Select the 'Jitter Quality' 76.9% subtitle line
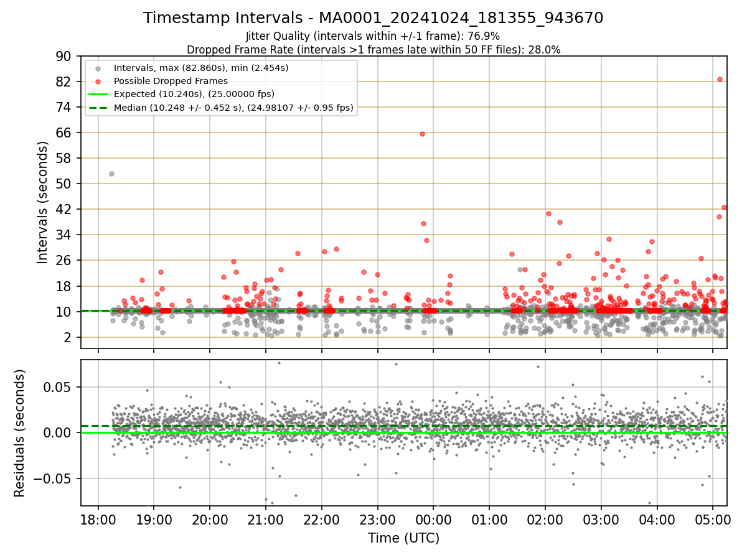 click(x=373, y=36)
